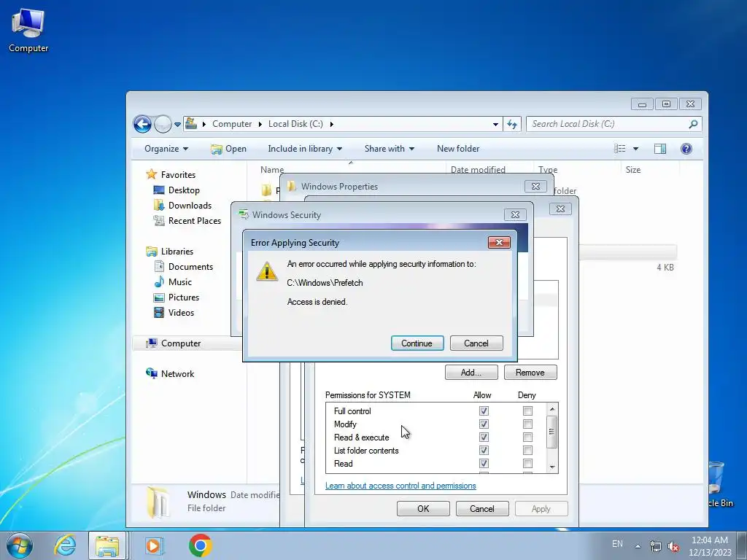Toggle Deny for List folder contents
Viewport: 747px width, 560px height.
click(x=527, y=450)
